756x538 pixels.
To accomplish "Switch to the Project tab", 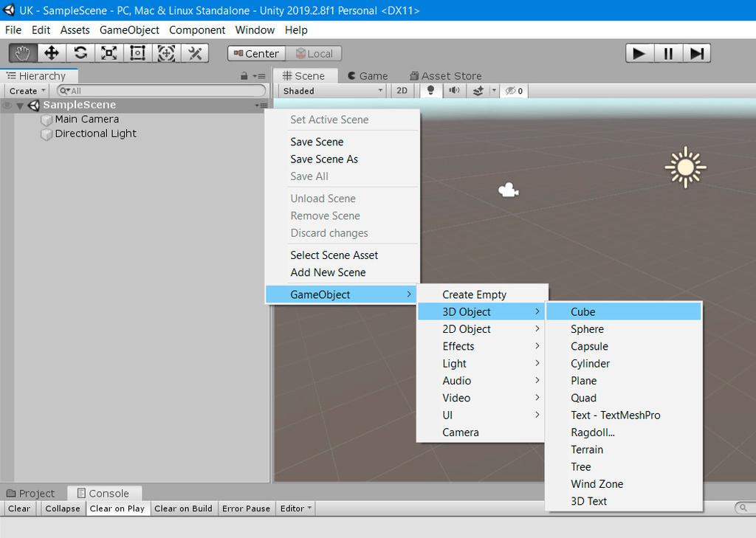I will coord(30,493).
